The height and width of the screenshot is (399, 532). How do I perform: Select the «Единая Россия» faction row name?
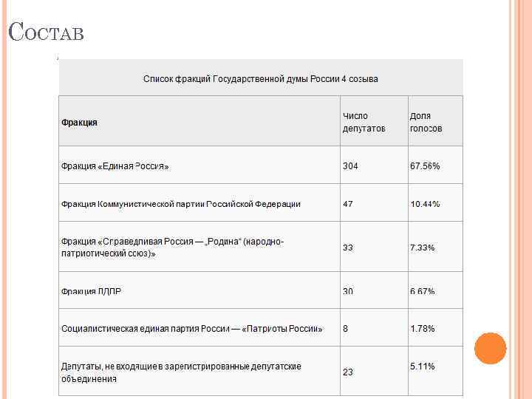115,166
